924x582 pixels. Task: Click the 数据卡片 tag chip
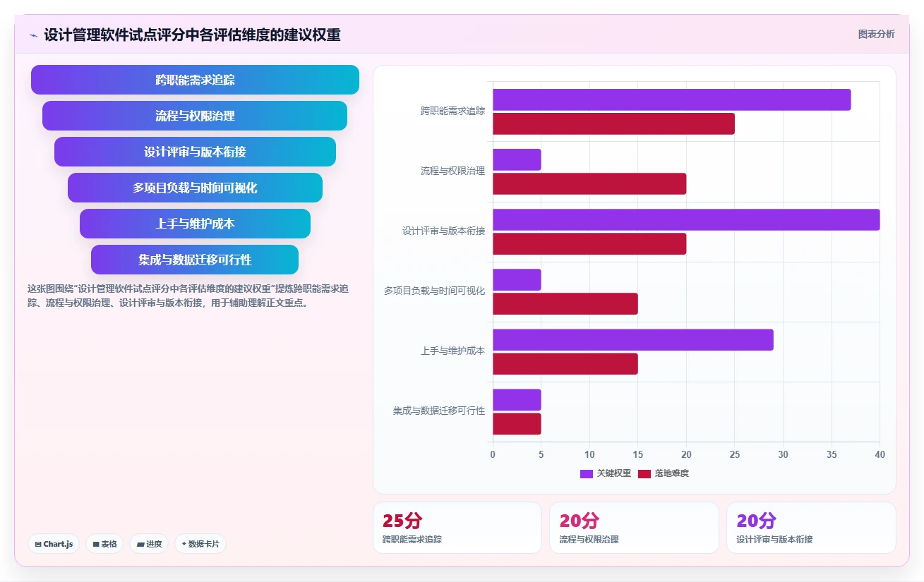(x=200, y=544)
